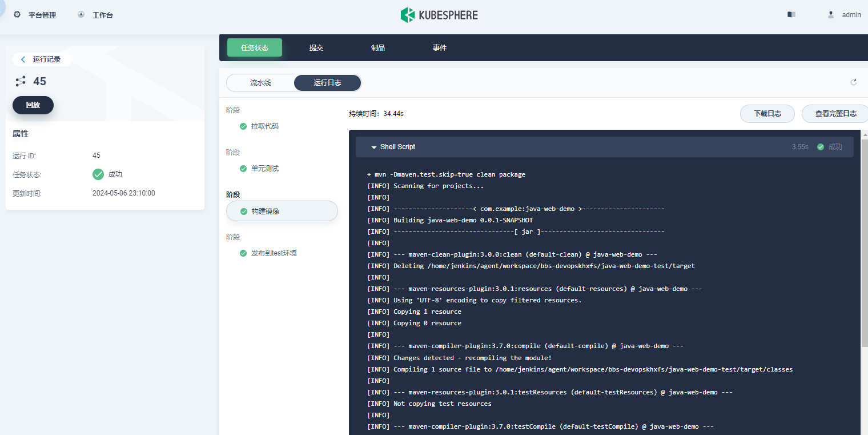868x435 pixels.
Task: Click the admin user avatar icon
Action: click(831, 15)
